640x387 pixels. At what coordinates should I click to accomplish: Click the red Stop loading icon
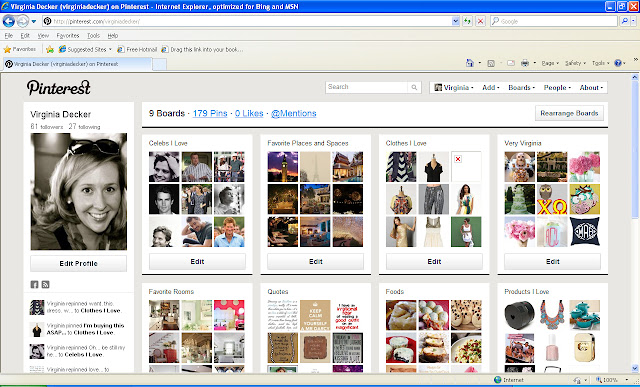click(480, 21)
